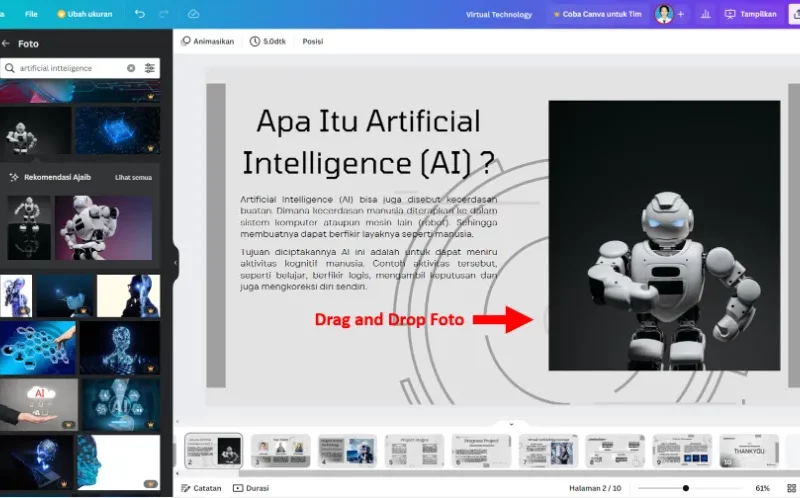
Task: Open grid view icon
Action: tap(791, 488)
